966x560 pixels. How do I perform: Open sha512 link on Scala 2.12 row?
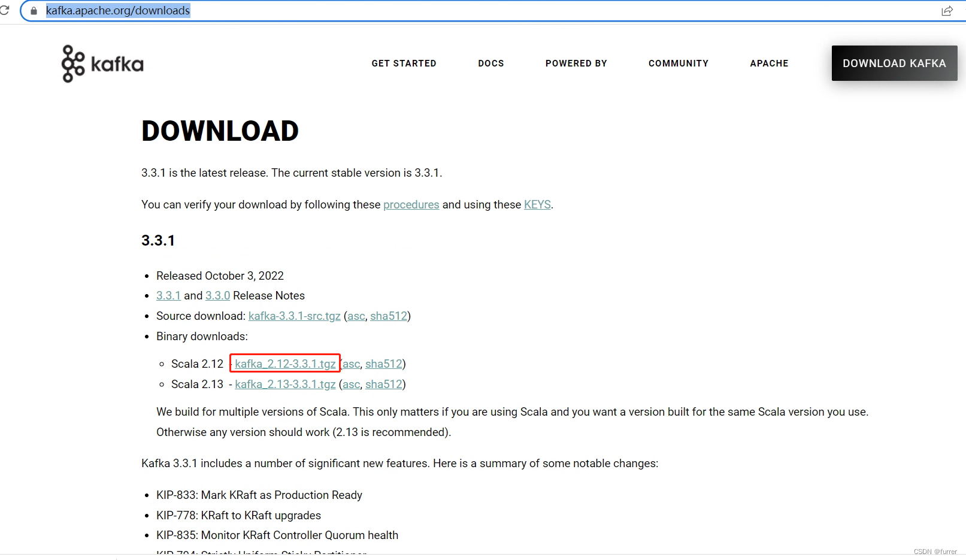pos(384,364)
